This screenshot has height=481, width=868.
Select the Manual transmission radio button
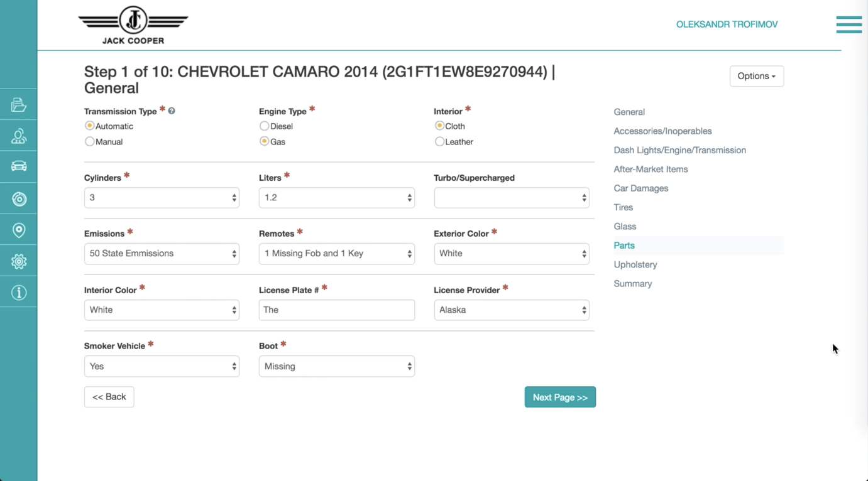click(x=89, y=141)
